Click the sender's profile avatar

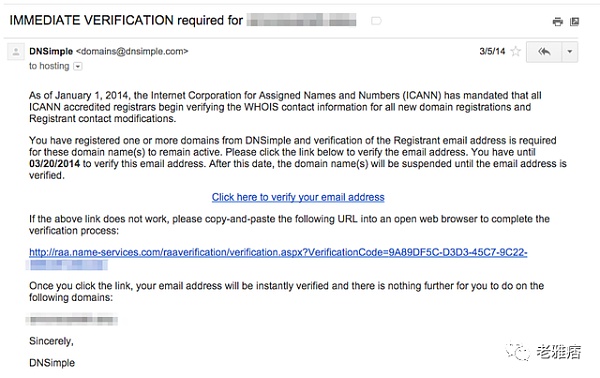[16, 52]
